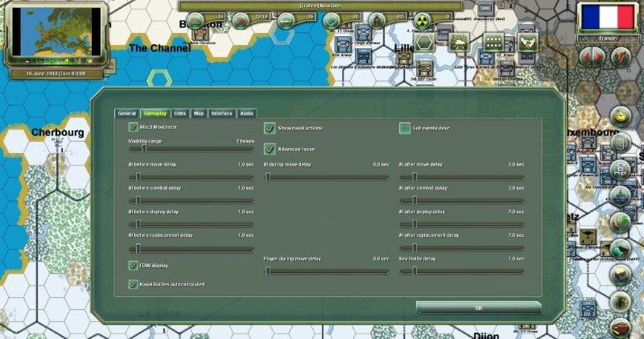644x339 pixels.
Task: Toggle Naval Battles autocalculated checkbox
Action: tap(133, 284)
